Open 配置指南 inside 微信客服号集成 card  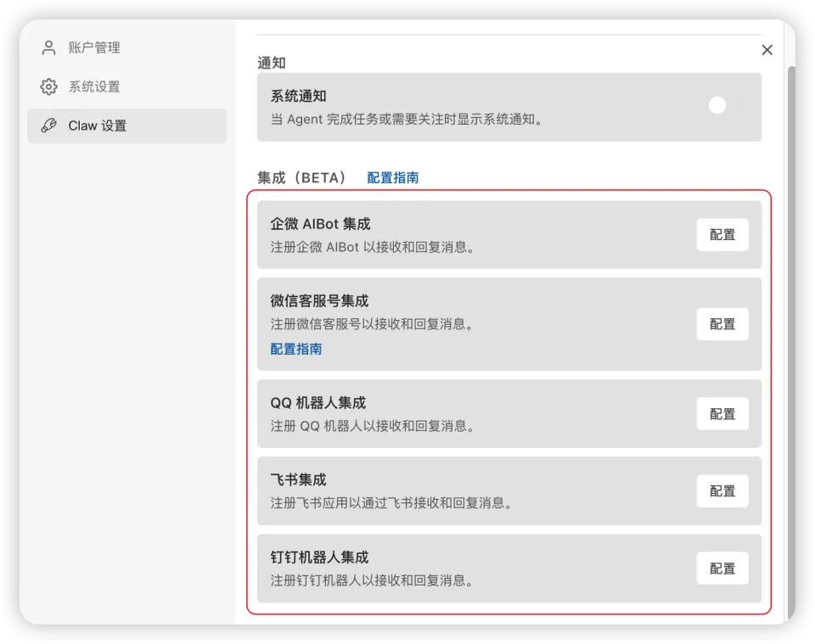pos(295,349)
